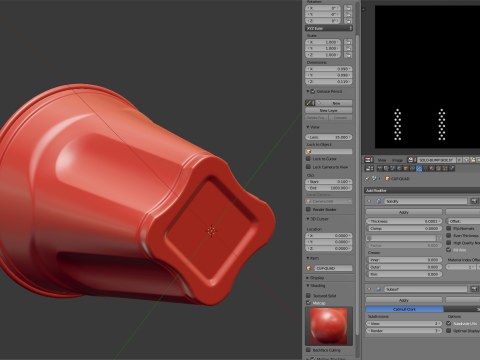480x360 pixels.
Task: Enable High Quality Normals checkbox
Action: click(449, 243)
